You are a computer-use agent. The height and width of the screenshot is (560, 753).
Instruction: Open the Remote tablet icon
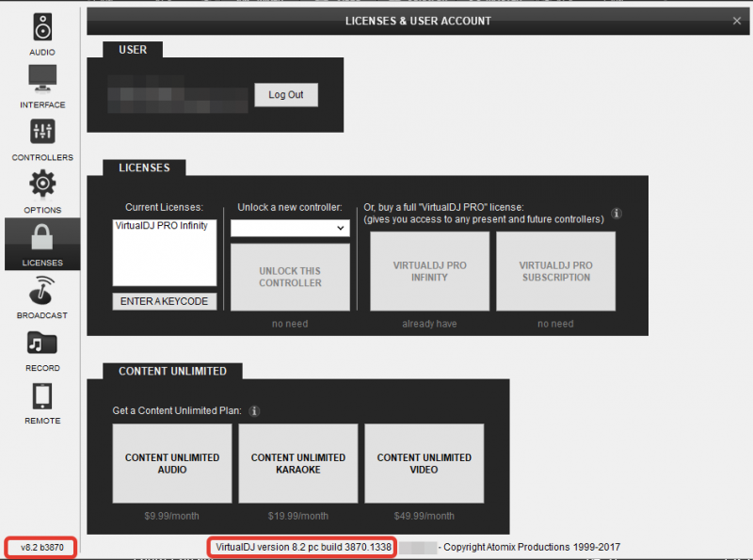42,396
